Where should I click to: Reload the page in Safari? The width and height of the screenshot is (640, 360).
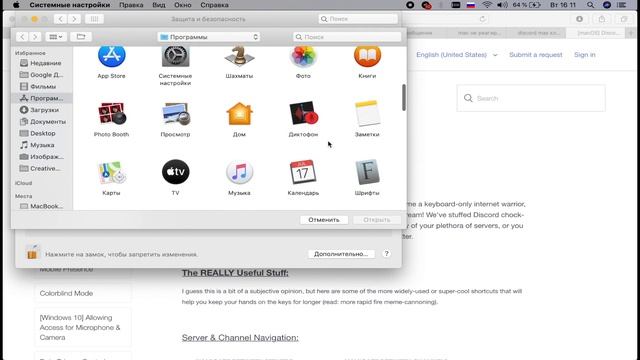coord(482,19)
